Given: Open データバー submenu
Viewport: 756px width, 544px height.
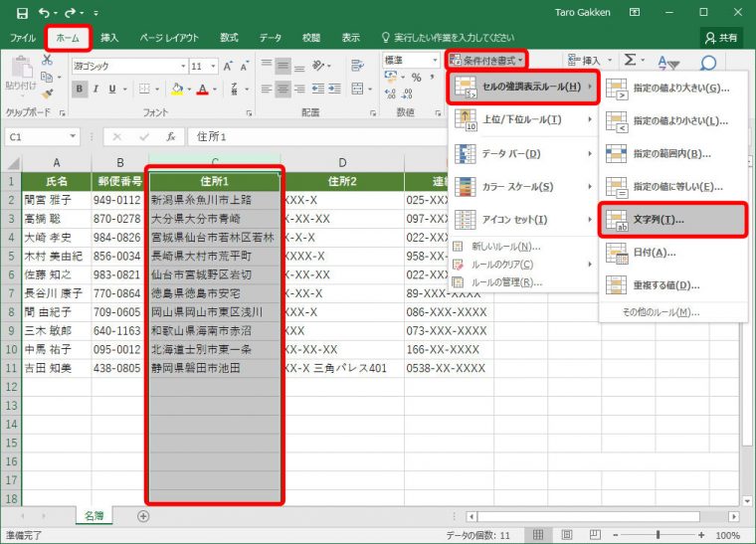Looking at the screenshot, I should (523, 154).
